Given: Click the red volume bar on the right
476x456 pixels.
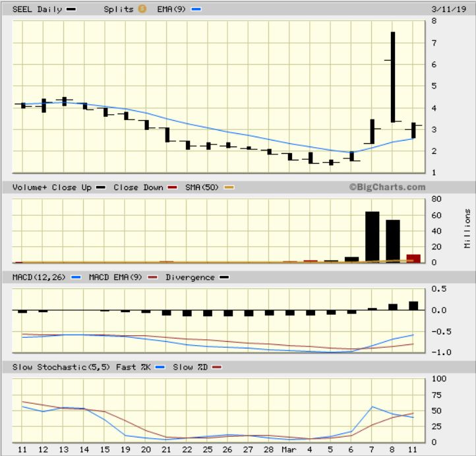Looking at the screenshot, I should [x=413, y=258].
